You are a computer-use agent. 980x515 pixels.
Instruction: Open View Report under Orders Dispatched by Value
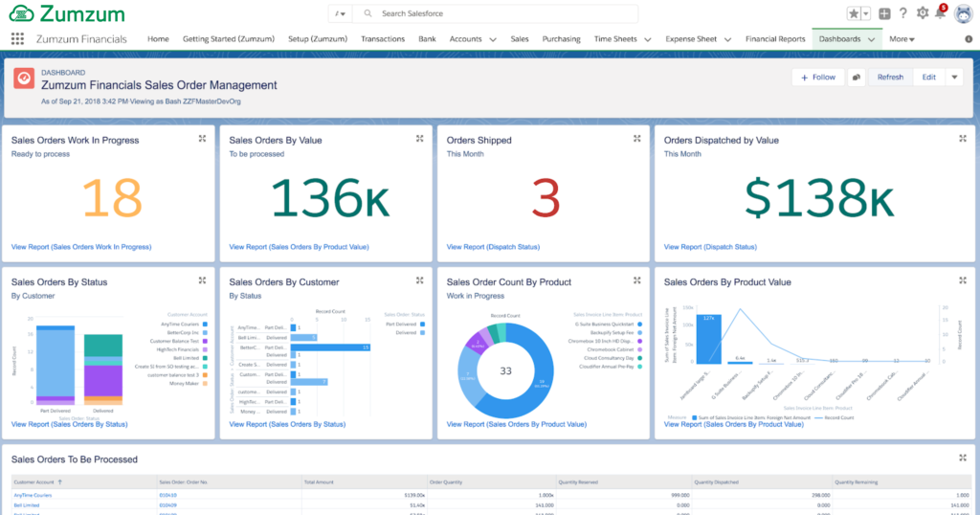tap(710, 247)
